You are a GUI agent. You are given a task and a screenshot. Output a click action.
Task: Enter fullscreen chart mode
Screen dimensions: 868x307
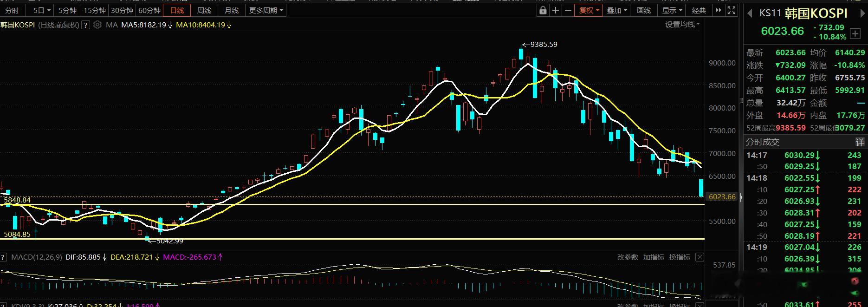click(x=731, y=10)
